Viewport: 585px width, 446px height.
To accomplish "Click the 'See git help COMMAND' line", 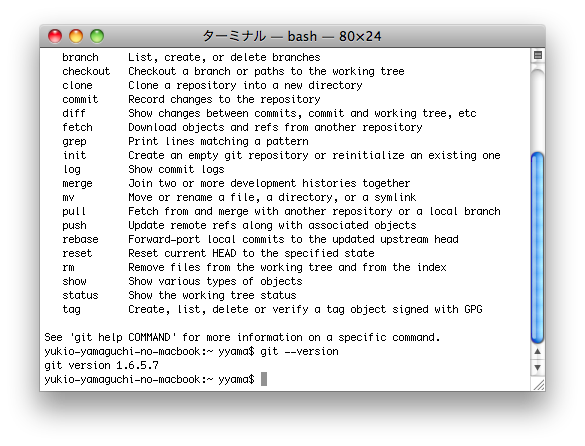I will pyautogui.click(x=242, y=337).
